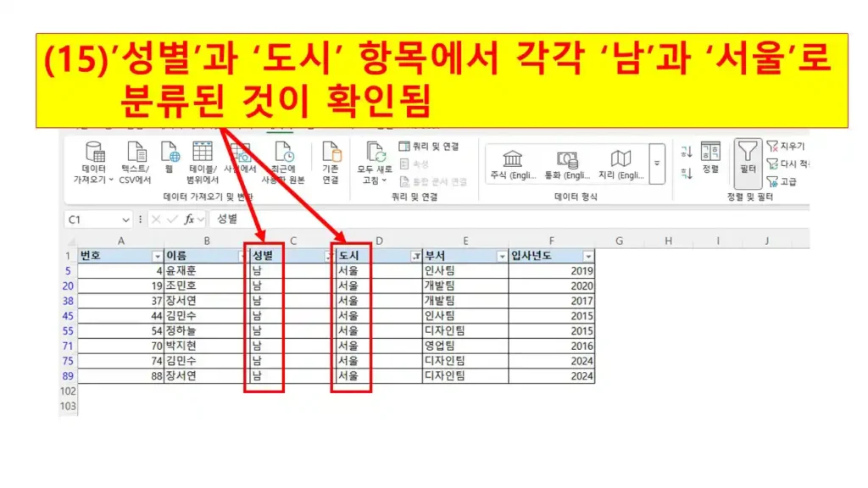The width and height of the screenshot is (868, 488).
Task: Click the formula bar enter checkmark
Action: click(172, 219)
